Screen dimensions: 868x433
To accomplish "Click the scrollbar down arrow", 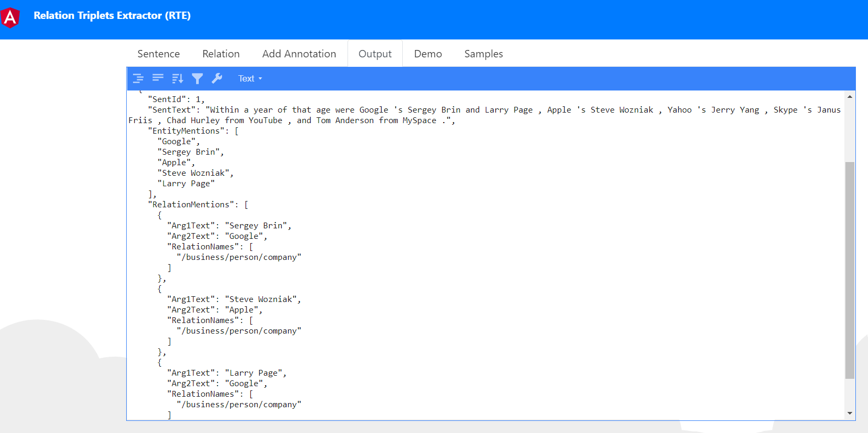I will point(850,414).
